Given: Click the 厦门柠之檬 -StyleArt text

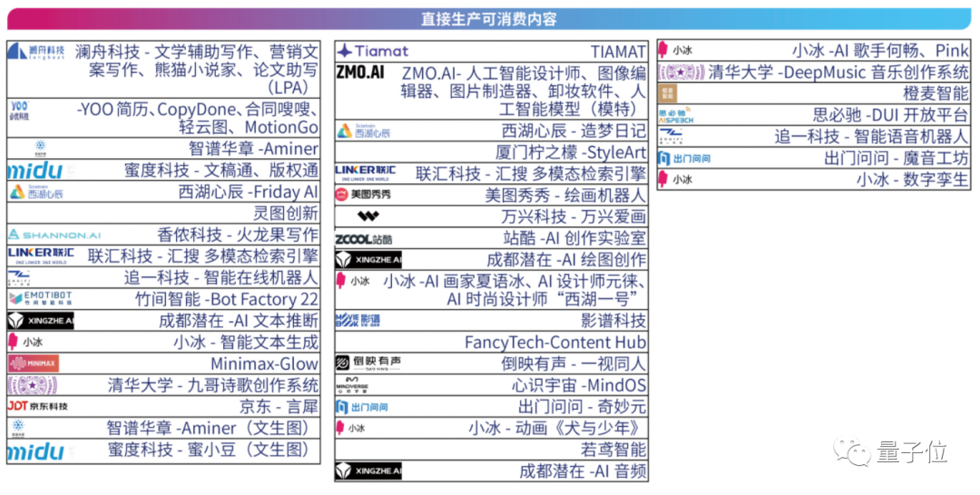Looking at the screenshot, I should point(571,152).
